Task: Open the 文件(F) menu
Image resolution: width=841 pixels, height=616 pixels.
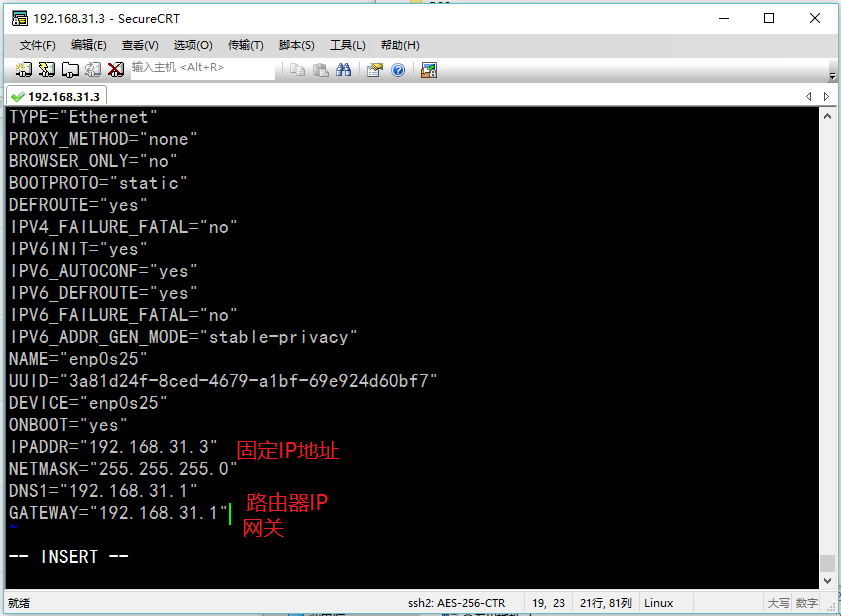Action: tap(38, 46)
